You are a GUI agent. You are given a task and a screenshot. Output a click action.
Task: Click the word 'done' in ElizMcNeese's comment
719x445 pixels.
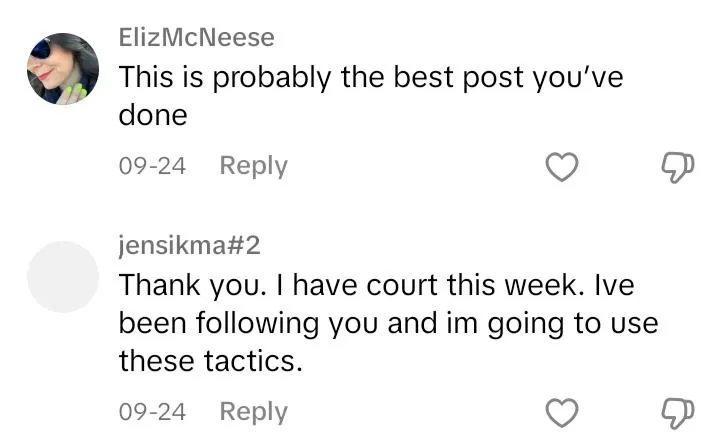tap(153, 115)
